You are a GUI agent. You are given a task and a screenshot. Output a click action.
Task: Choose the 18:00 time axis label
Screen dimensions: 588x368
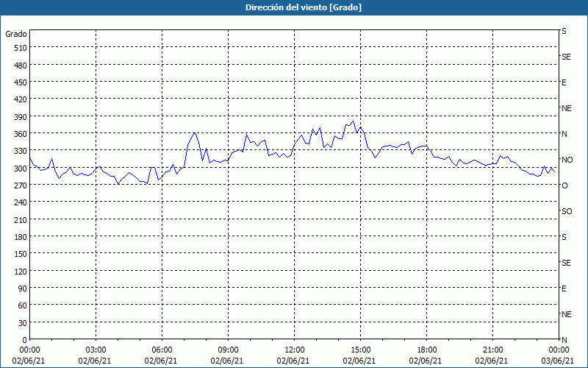pos(427,350)
